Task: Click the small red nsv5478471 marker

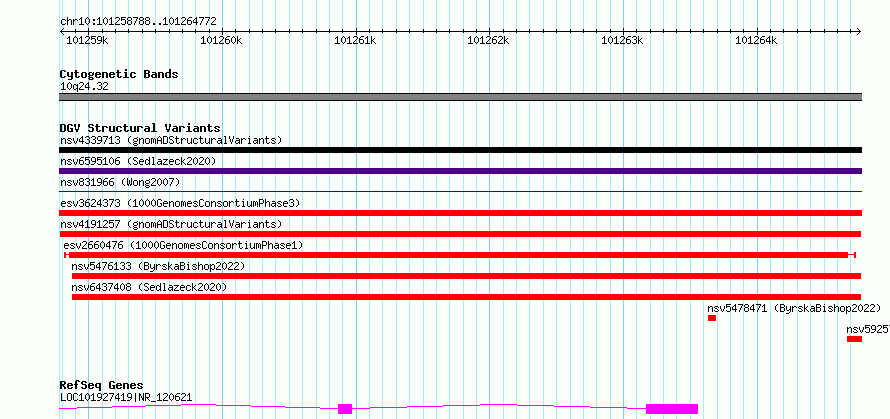Action: tap(712, 318)
